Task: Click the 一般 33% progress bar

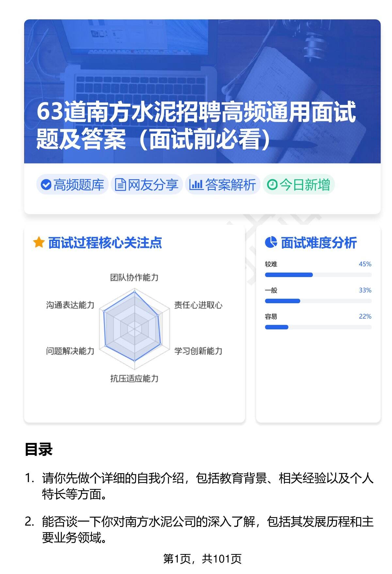Action: (318, 301)
